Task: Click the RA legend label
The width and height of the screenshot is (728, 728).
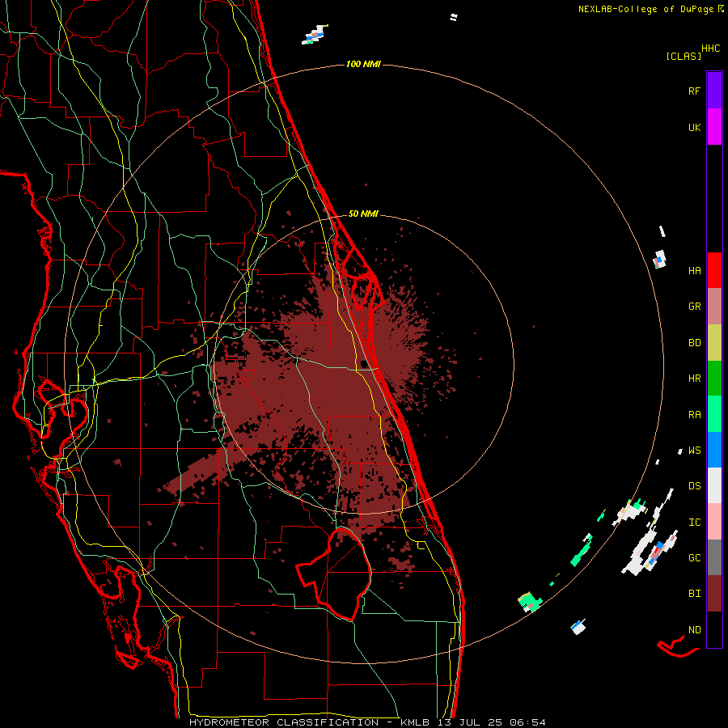Action: pyautogui.click(x=694, y=415)
